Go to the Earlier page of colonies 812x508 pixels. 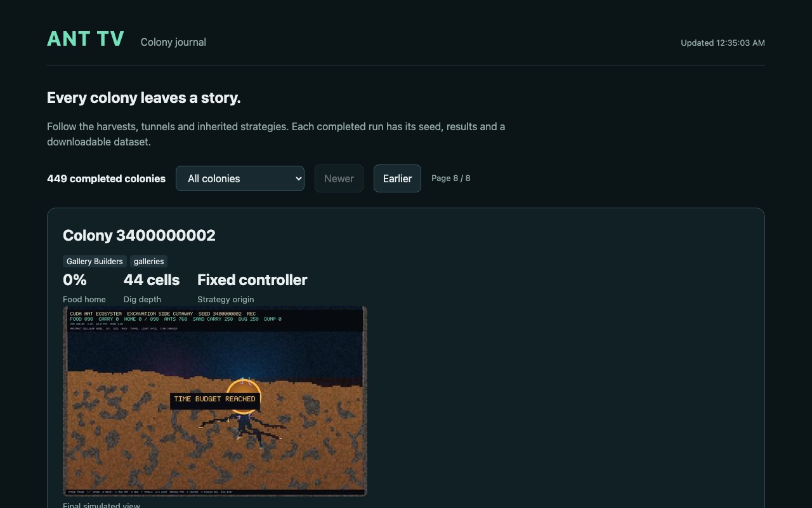coord(397,178)
